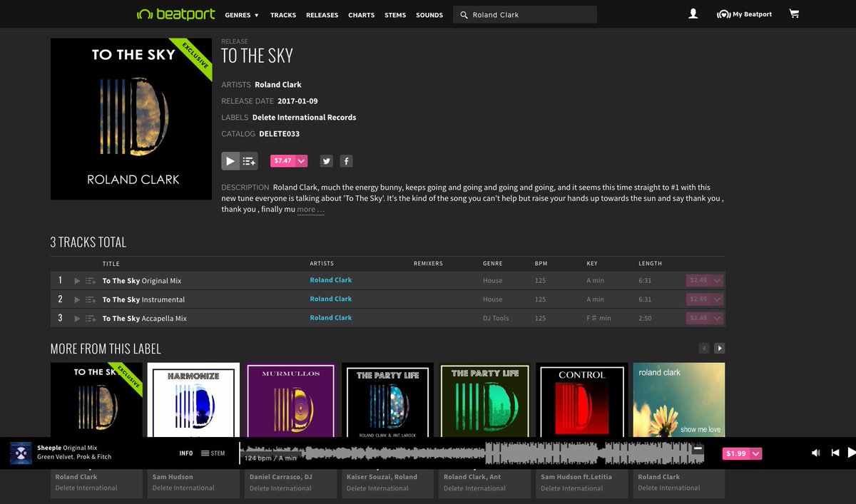Viewport: 856px width, 504px height.
Task: Skip to previous track in player
Action: click(835, 453)
